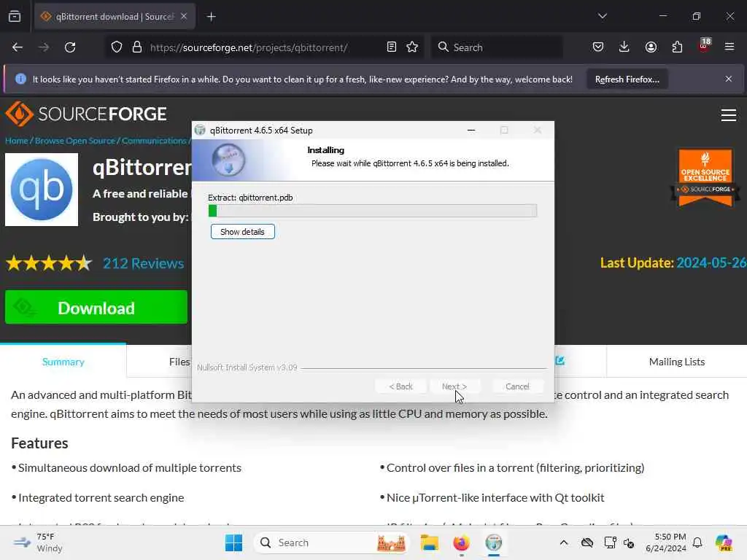Image resolution: width=747 pixels, height=560 pixels.
Task: Click the taskbar Search box
Action: 333,542
